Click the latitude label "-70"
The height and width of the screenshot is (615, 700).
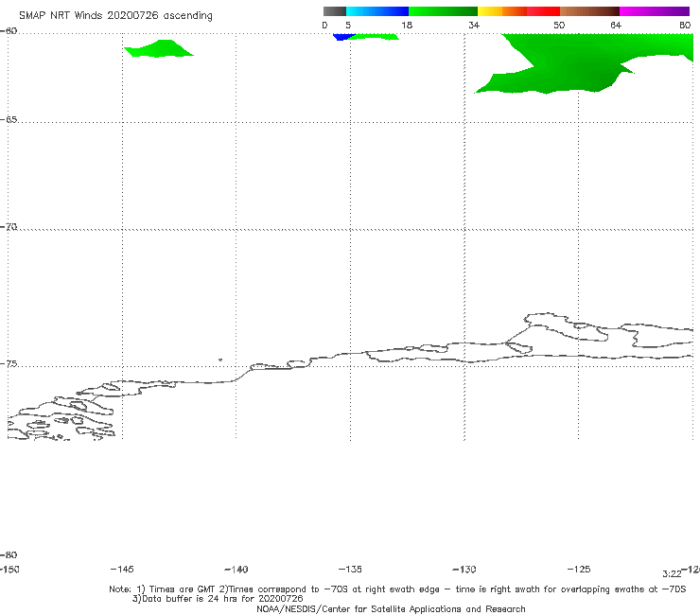9,227
